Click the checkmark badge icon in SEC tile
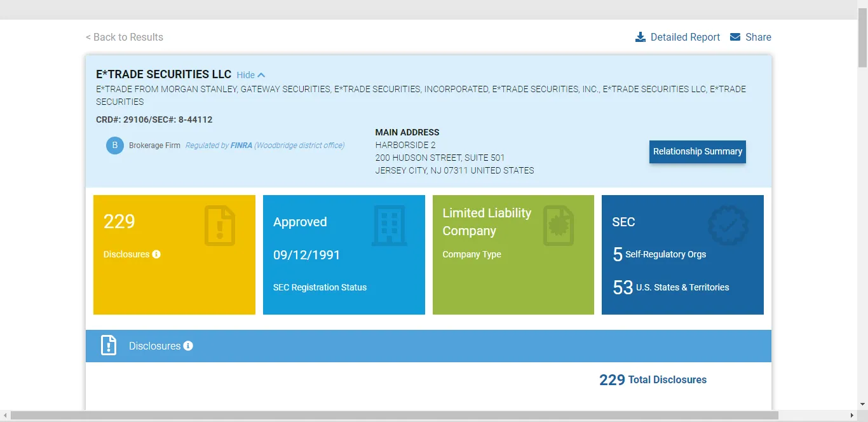Screen dimensions: 868x422 point(728,225)
